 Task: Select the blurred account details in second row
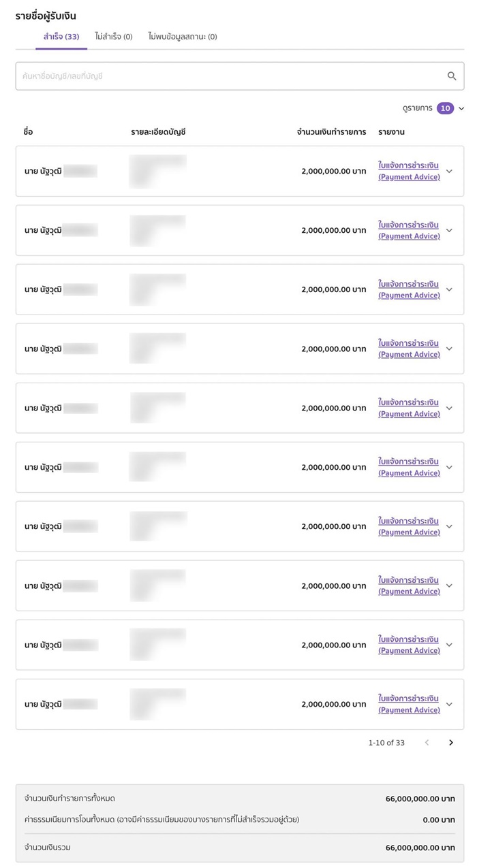point(157,230)
